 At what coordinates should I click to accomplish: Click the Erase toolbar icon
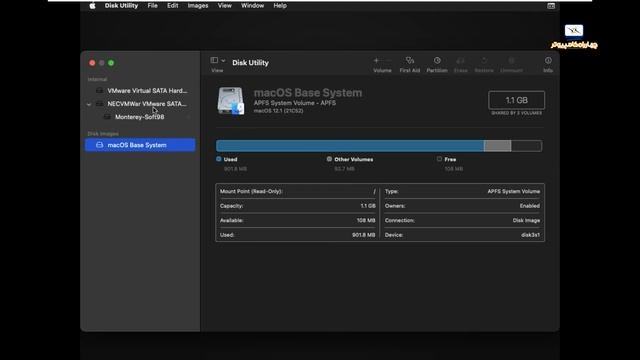click(460, 60)
